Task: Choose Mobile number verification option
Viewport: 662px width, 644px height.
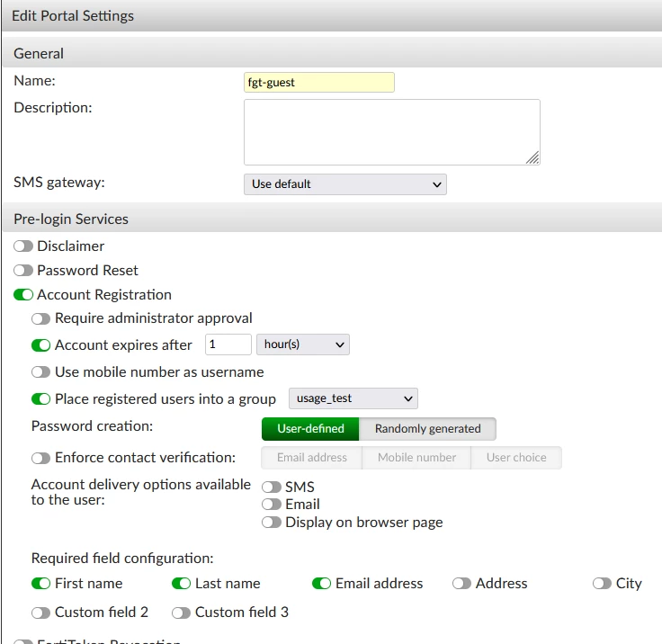Action: (x=416, y=458)
